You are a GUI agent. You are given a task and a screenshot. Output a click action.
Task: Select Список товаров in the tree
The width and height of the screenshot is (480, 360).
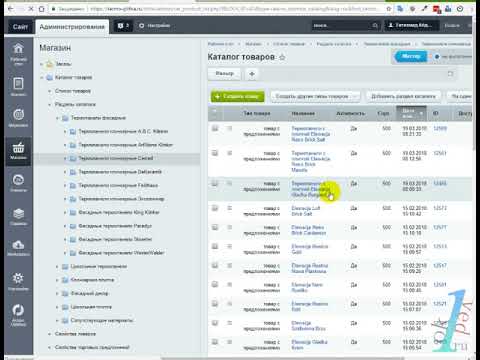[73, 91]
